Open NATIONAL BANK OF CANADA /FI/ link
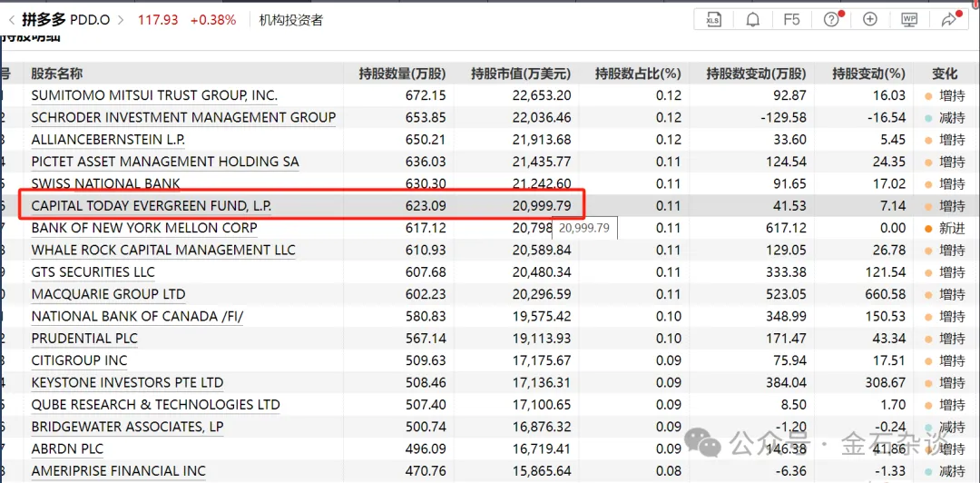 (137, 317)
